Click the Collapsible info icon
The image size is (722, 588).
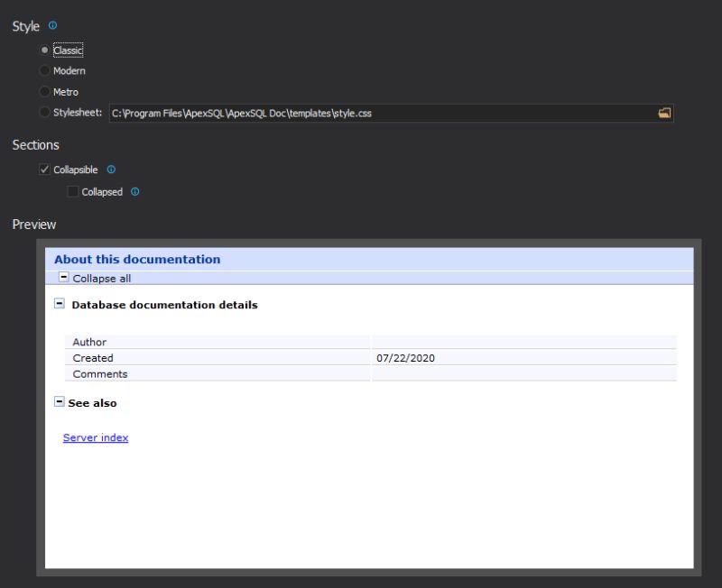(110, 170)
